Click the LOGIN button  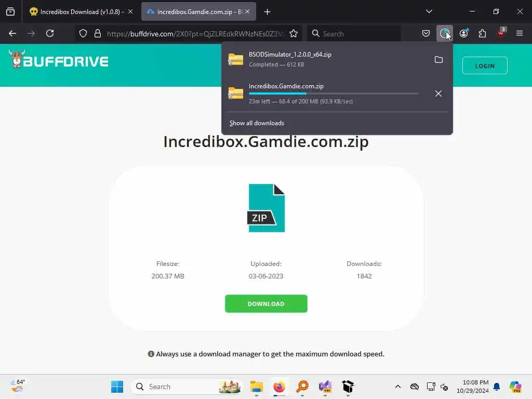[x=485, y=66]
